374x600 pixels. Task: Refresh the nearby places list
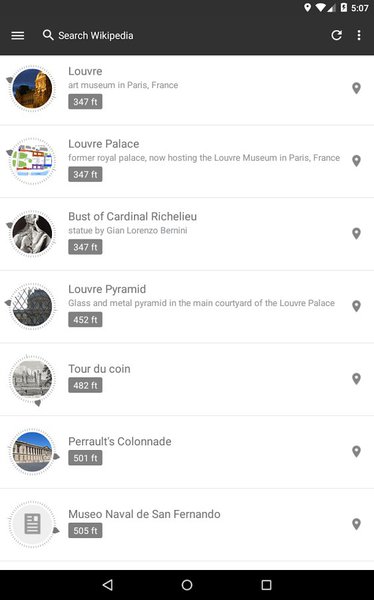pos(336,35)
